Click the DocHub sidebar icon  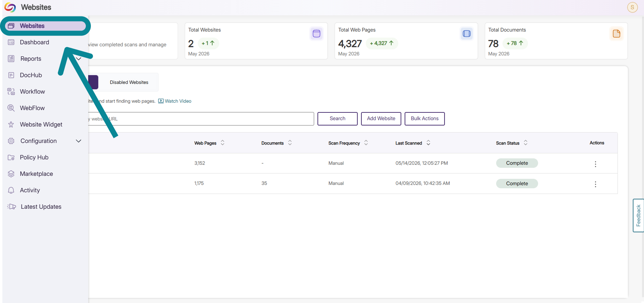[x=11, y=75]
